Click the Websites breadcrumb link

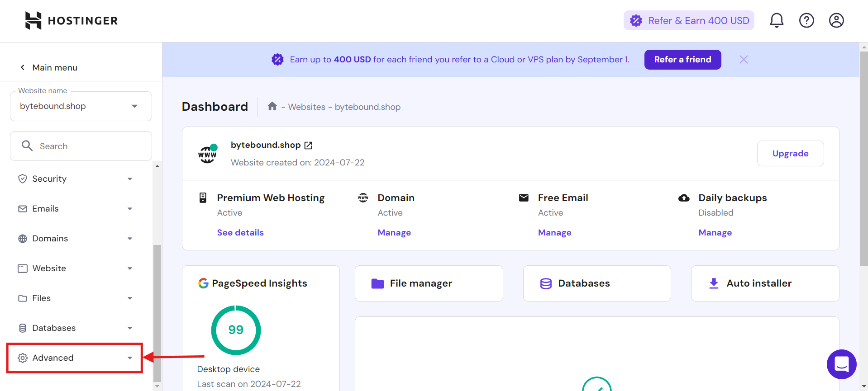307,107
